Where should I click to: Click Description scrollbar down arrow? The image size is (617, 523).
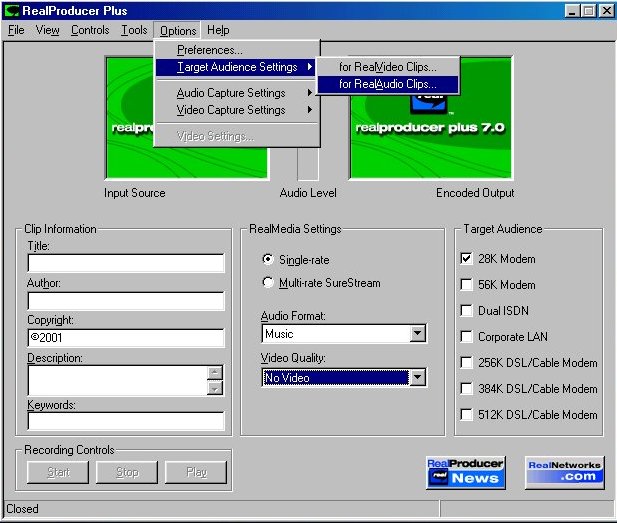(215, 388)
